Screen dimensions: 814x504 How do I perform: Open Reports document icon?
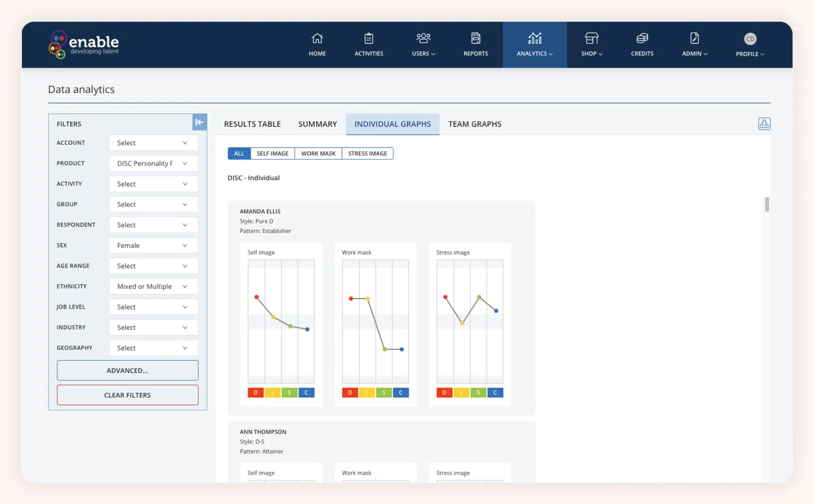pyautogui.click(x=476, y=38)
